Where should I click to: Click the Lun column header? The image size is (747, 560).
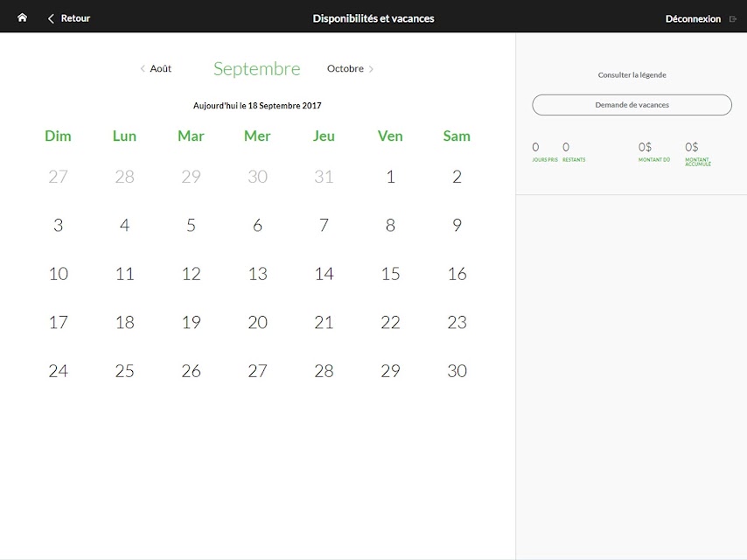pyautogui.click(x=124, y=136)
